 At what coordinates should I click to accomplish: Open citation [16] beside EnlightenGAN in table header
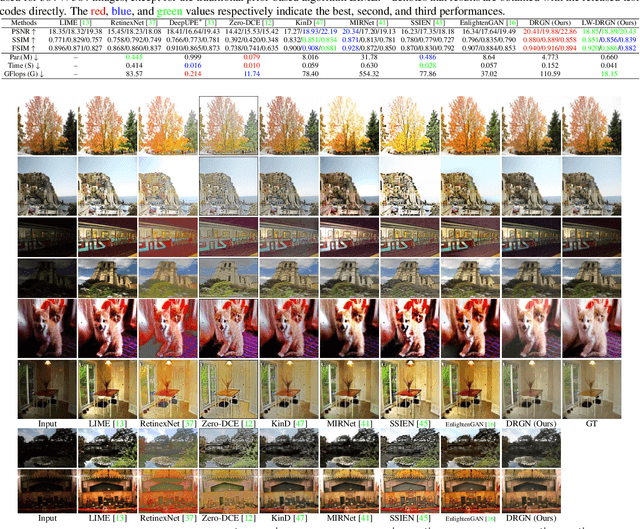(x=512, y=22)
